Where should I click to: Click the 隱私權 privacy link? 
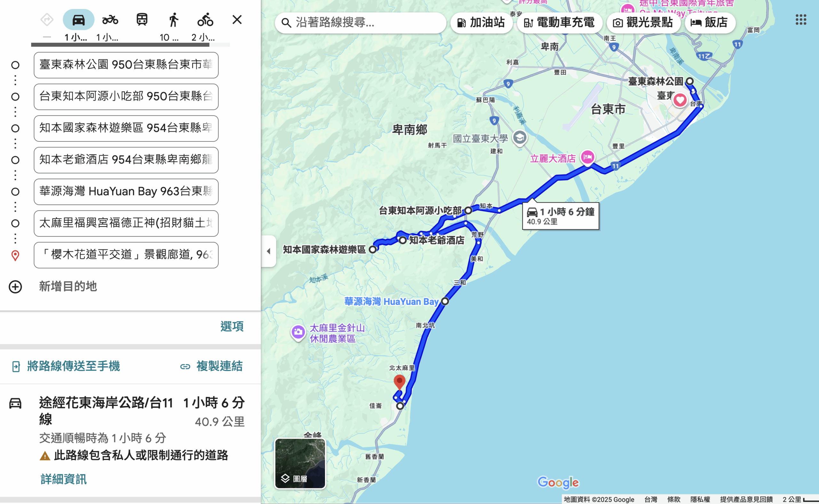(700, 499)
